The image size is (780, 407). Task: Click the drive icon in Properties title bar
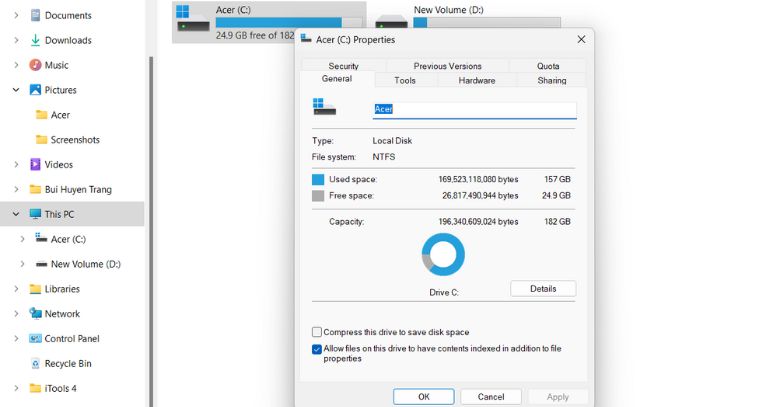[306, 39]
